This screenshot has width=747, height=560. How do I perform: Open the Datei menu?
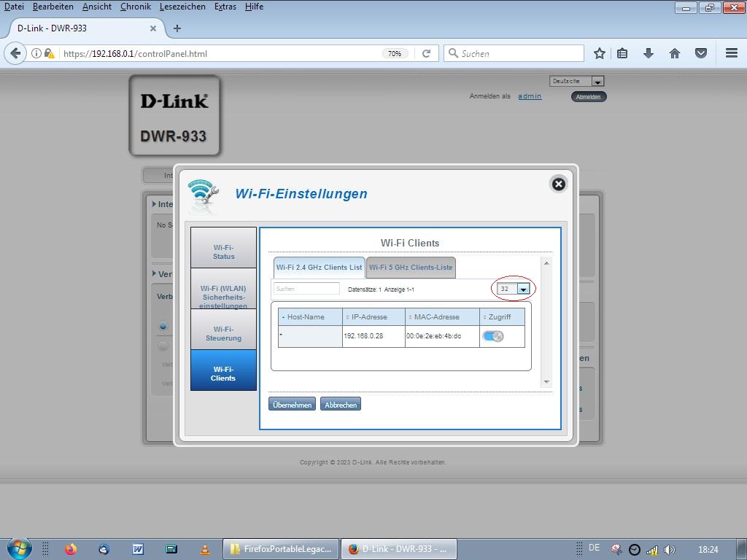point(14,7)
